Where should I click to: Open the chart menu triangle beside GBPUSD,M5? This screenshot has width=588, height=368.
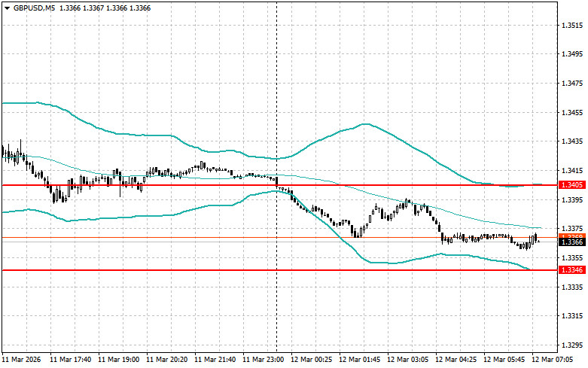click(x=7, y=8)
